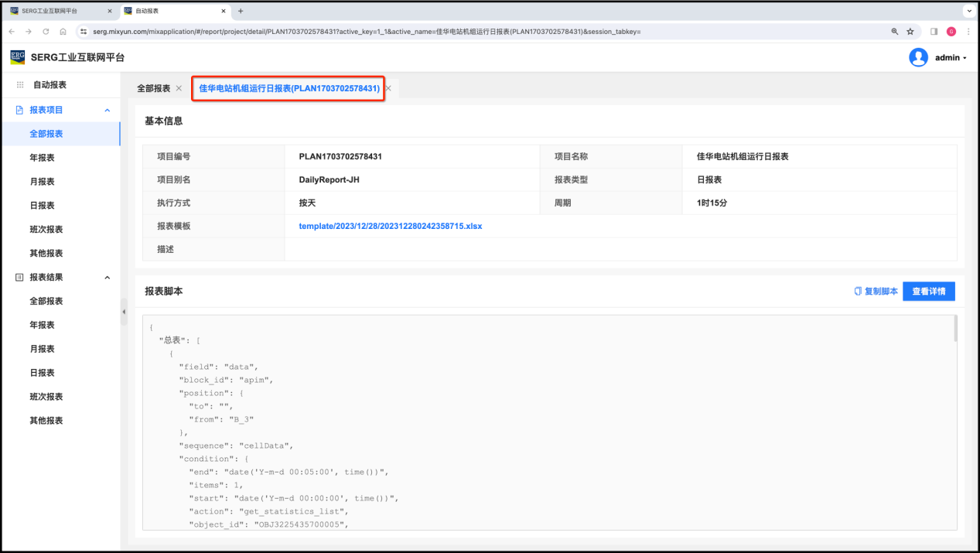Select 月报表 under 报表项目
The height and width of the screenshot is (553, 980).
pos(42,182)
